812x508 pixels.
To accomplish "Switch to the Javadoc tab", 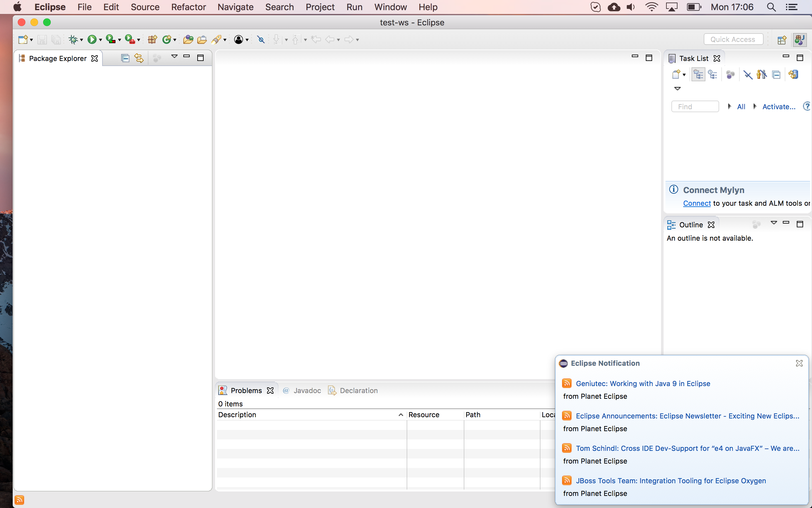I will pyautogui.click(x=302, y=391).
